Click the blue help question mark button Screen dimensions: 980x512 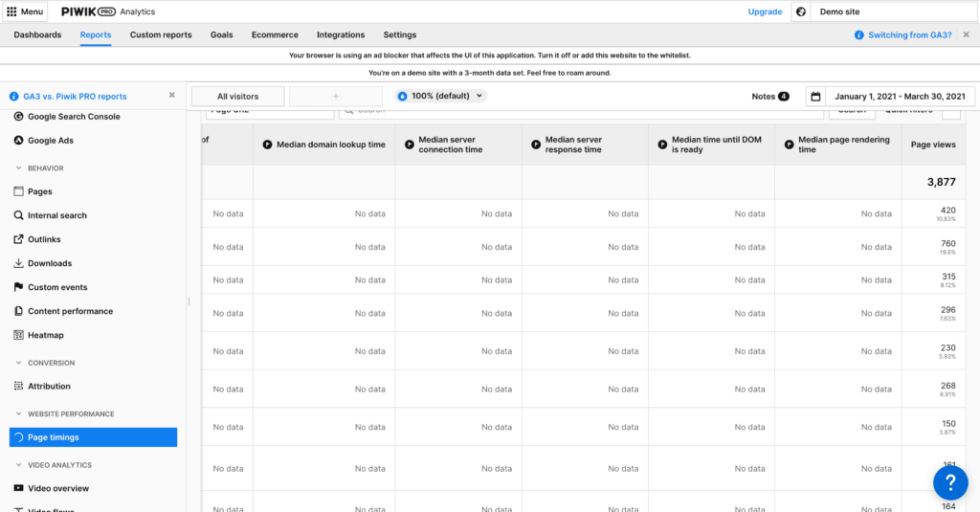coord(949,482)
